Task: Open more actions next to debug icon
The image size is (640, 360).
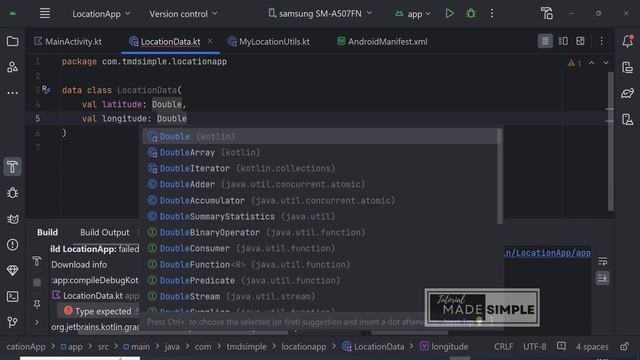Action: coord(492,13)
